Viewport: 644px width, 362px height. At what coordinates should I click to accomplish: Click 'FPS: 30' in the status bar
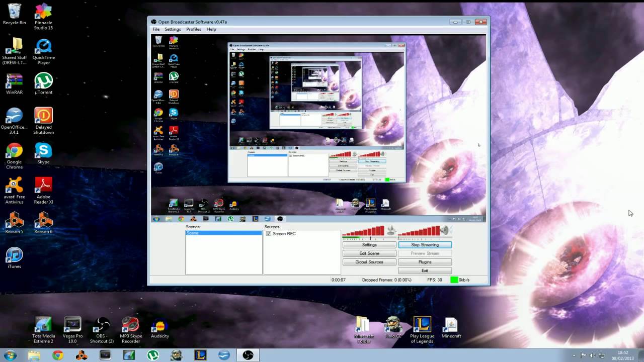(x=434, y=280)
